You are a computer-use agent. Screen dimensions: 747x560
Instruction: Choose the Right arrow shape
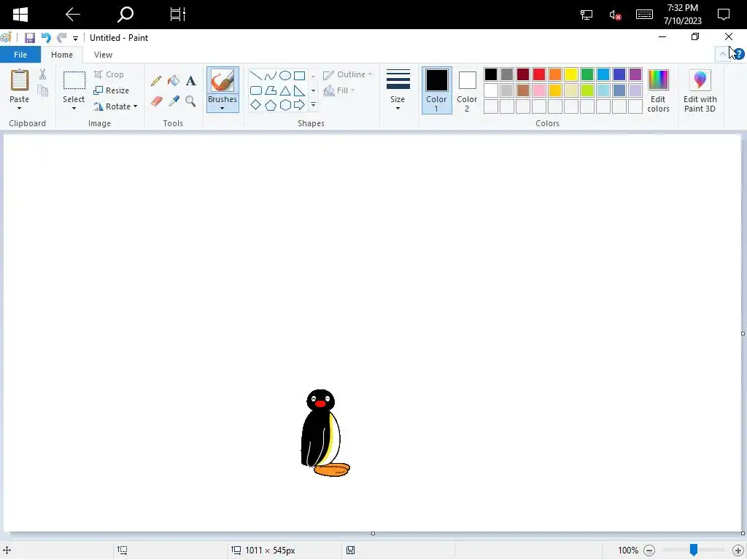click(299, 105)
